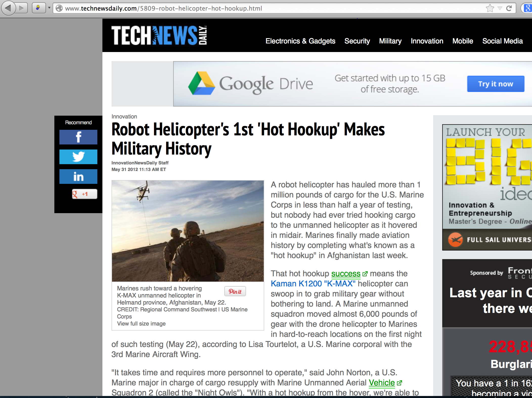Viewport: 532px width, 398px height.
Task: Share article on LinkedIn
Action: (x=78, y=177)
